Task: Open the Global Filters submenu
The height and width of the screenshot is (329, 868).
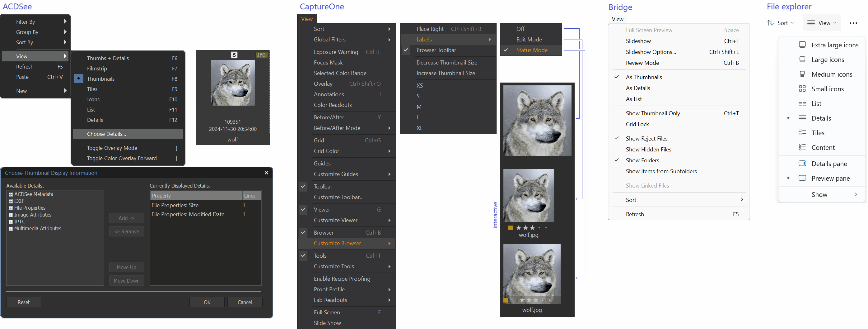Action: (346, 40)
